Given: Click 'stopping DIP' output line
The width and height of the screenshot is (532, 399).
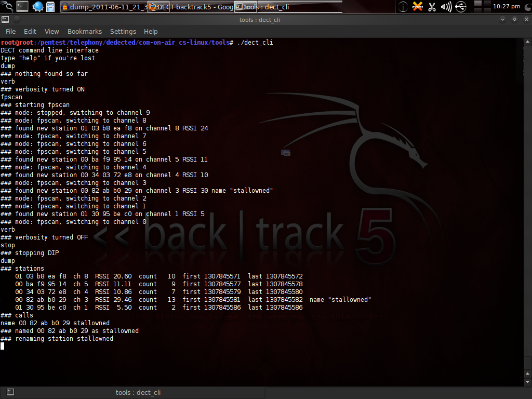Looking at the screenshot, I should pyautogui.click(x=30, y=253).
